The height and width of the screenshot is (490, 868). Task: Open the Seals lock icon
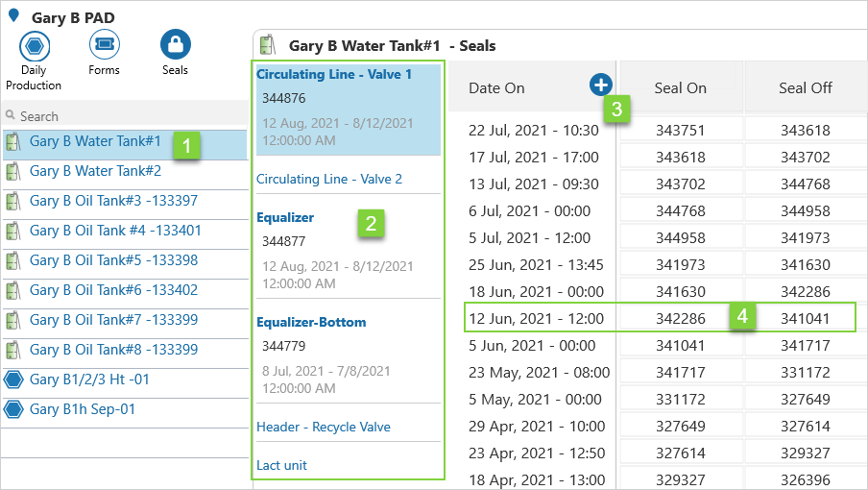point(175,45)
